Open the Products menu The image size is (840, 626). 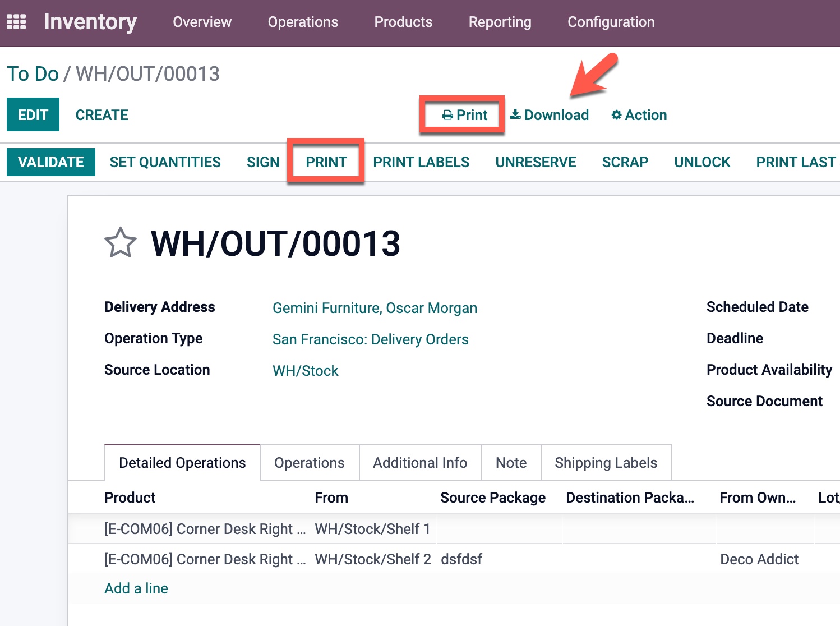click(403, 22)
